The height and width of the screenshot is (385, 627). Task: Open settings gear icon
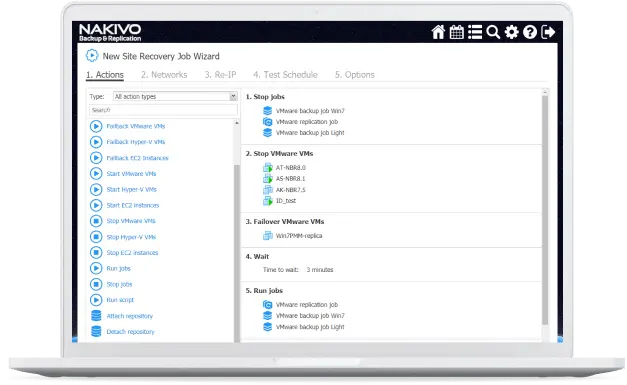511,32
